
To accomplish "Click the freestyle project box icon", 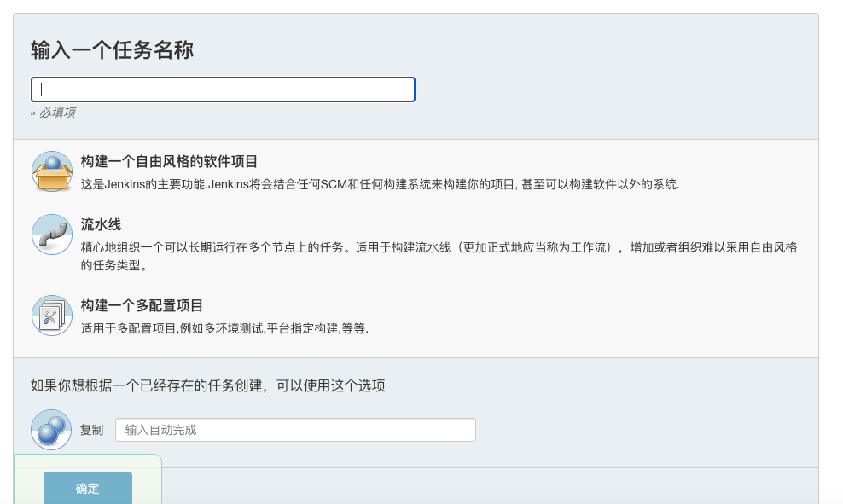I will point(51,171).
